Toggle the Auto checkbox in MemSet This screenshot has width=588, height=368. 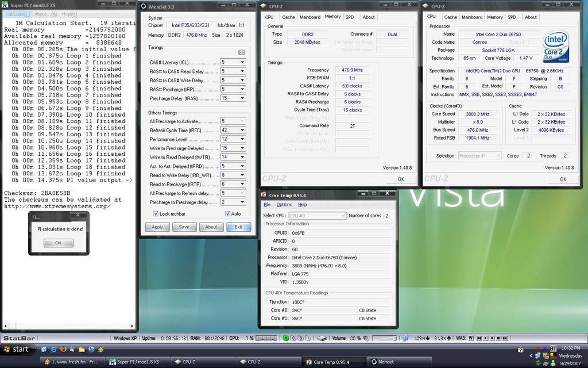coord(227,214)
